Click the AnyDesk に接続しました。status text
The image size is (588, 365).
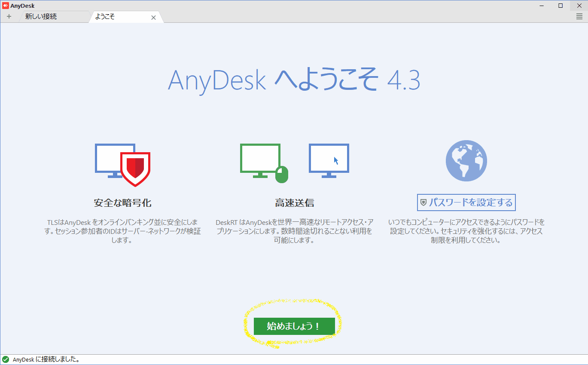(x=46, y=359)
